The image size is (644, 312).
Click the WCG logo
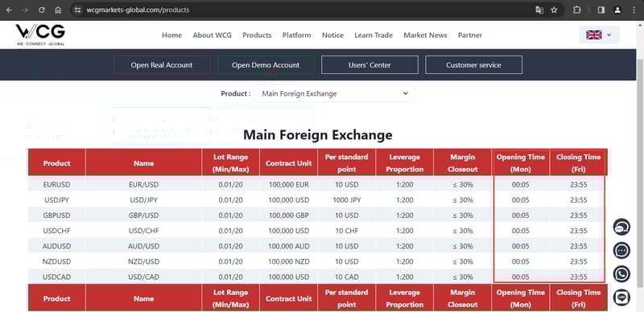[40, 35]
